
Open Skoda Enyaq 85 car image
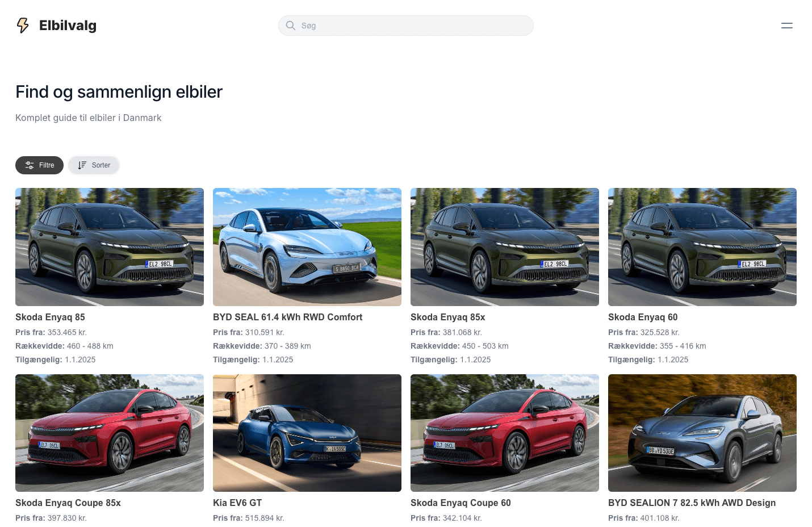coord(110,247)
